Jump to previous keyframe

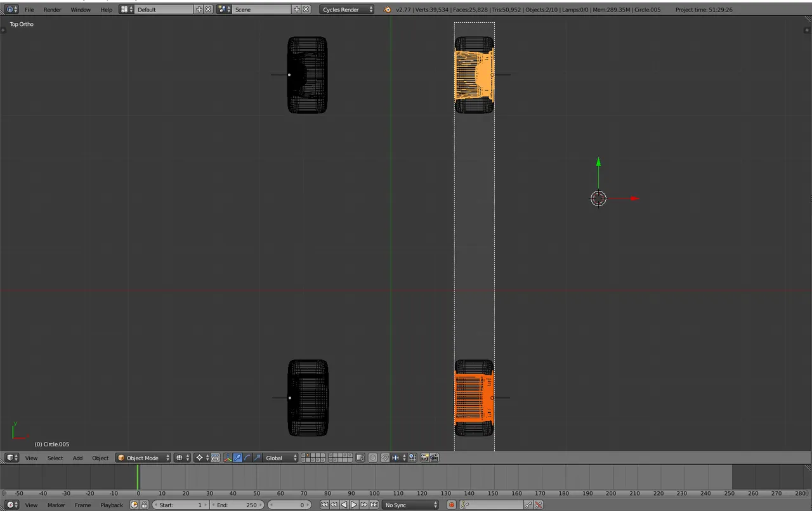[x=334, y=505]
